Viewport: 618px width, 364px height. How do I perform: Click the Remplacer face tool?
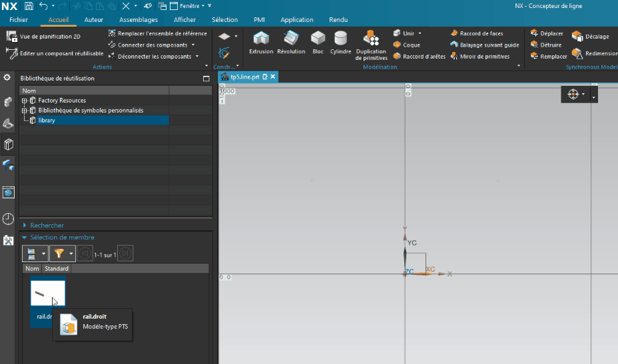(x=549, y=57)
